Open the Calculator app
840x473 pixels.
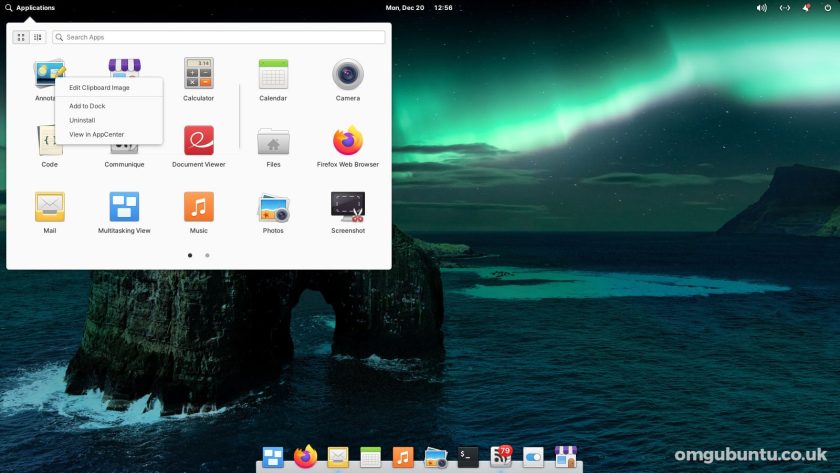coord(199,73)
